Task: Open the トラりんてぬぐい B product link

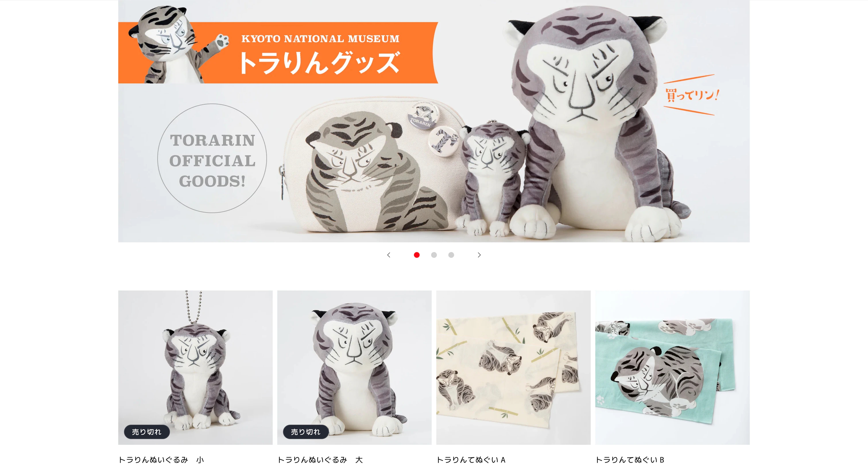Action: (x=630, y=460)
